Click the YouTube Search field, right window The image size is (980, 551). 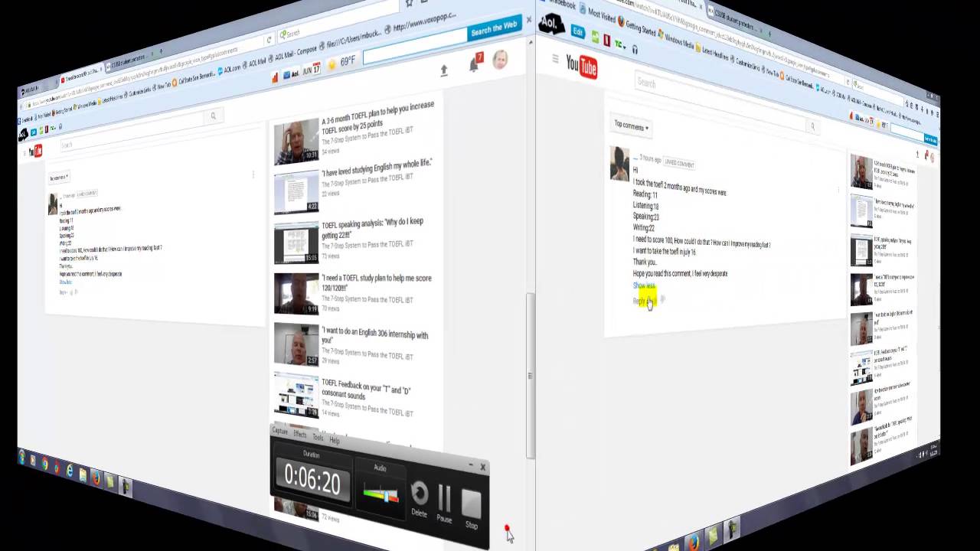pos(720,100)
